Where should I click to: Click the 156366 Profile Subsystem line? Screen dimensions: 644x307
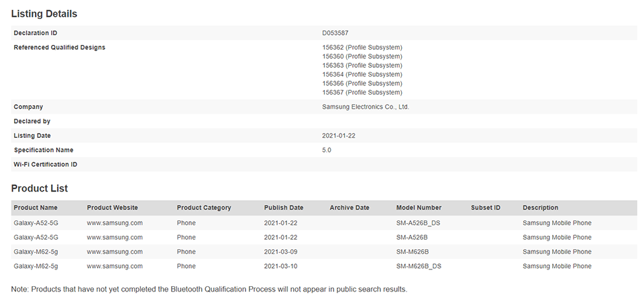click(362, 83)
